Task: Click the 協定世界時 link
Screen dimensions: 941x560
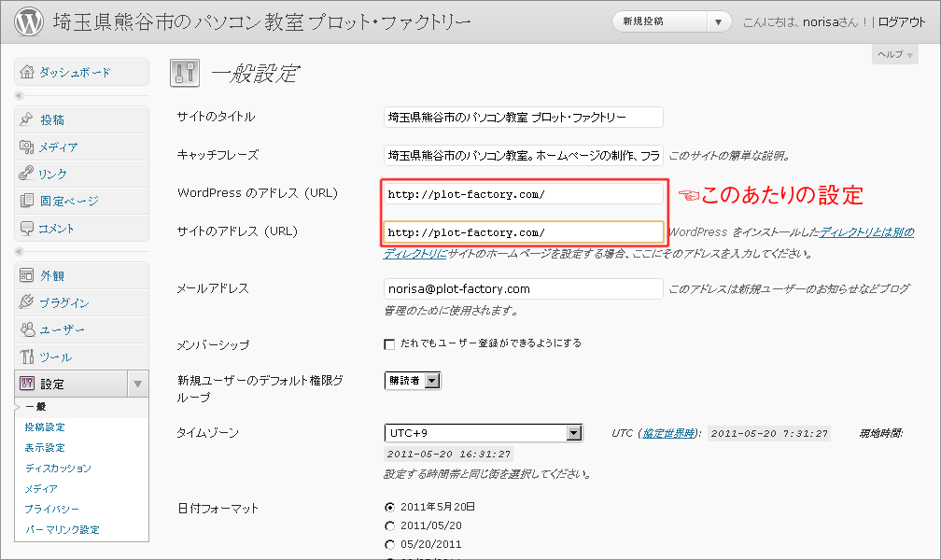Action: [x=668, y=433]
